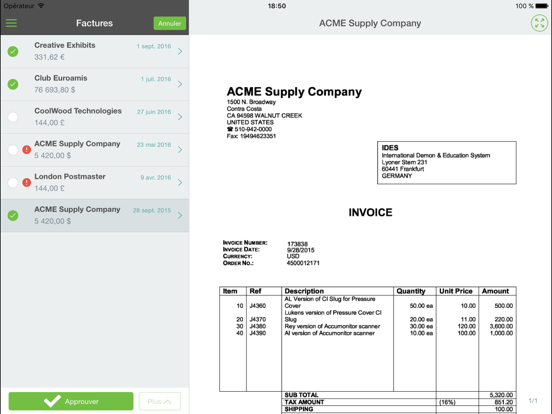Click the IDES recipient address box

447,163
